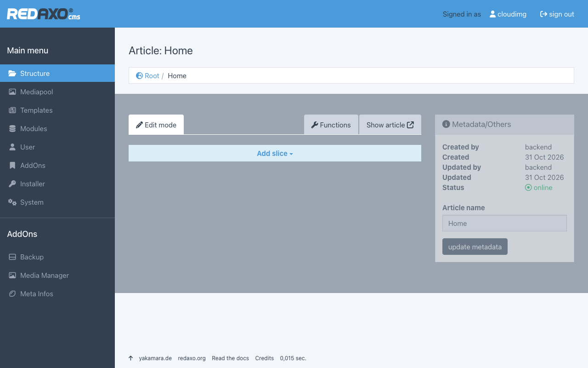Click the Meta Infos leaf icon
The width and height of the screenshot is (588, 368).
click(12, 294)
